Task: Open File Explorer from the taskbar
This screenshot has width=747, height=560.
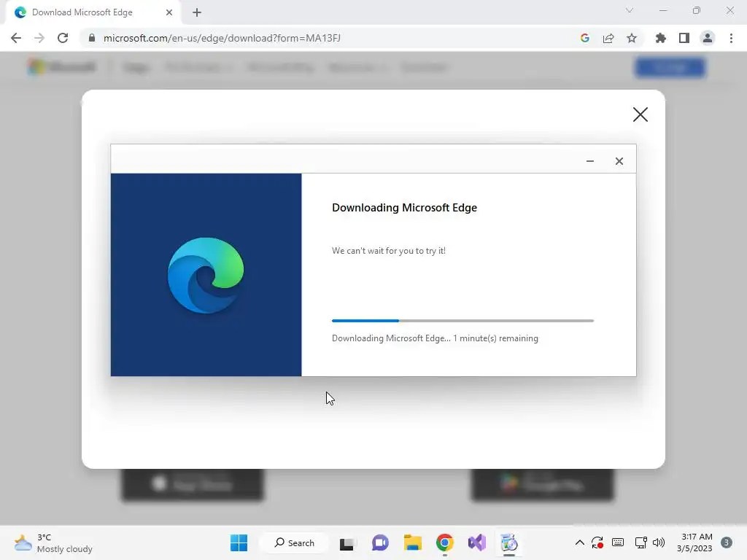Action: coord(413,542)
